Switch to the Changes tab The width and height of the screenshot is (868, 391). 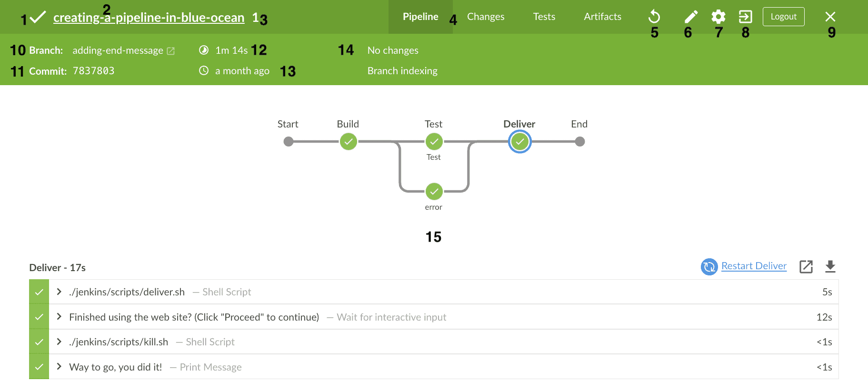tap(485, 16)
